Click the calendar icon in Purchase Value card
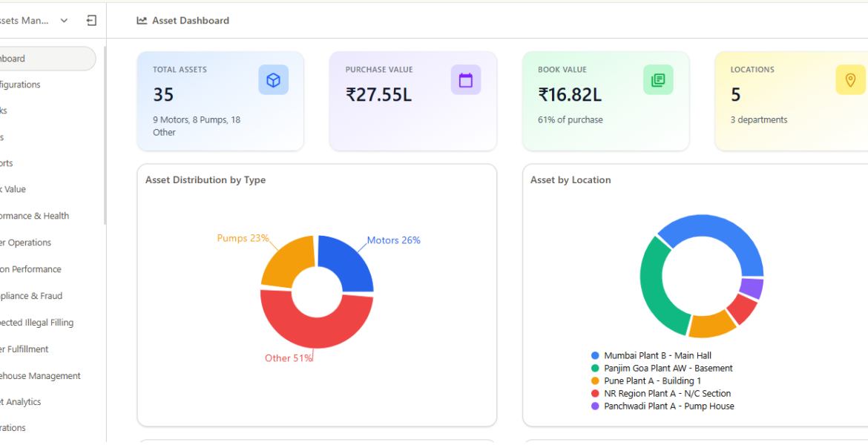 pos(465,80)
